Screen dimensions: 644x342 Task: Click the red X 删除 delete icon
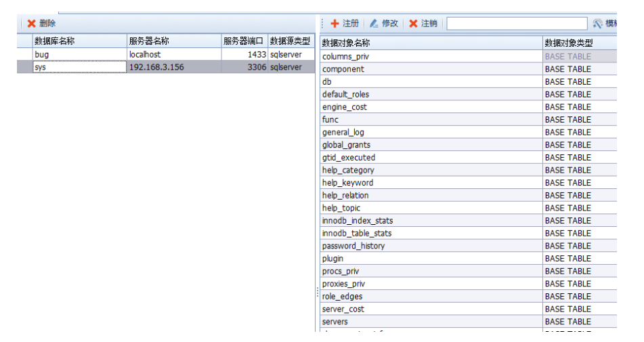tap(31, 24)
